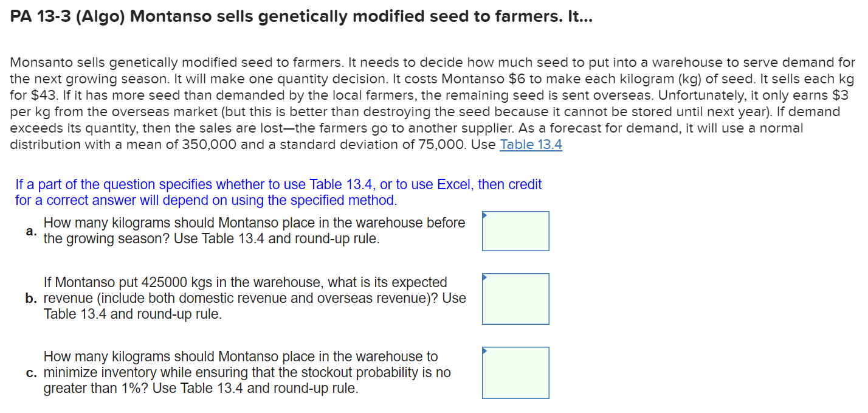This screenshot has height=413, width=868.
Task: Click the label 'a.' beside the first question
Action: point(30,231)
